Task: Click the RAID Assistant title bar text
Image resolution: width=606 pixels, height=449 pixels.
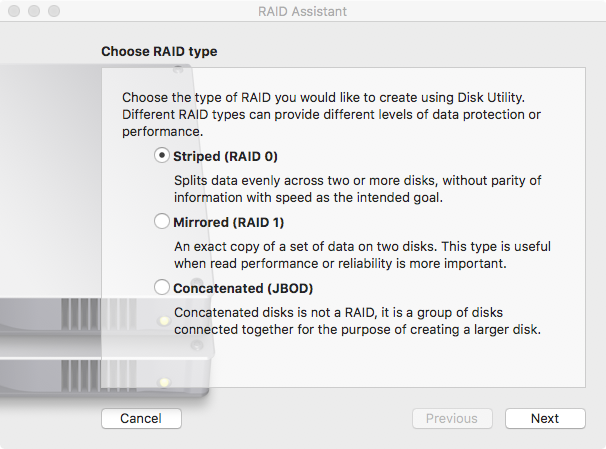Action: coord(303,12)
